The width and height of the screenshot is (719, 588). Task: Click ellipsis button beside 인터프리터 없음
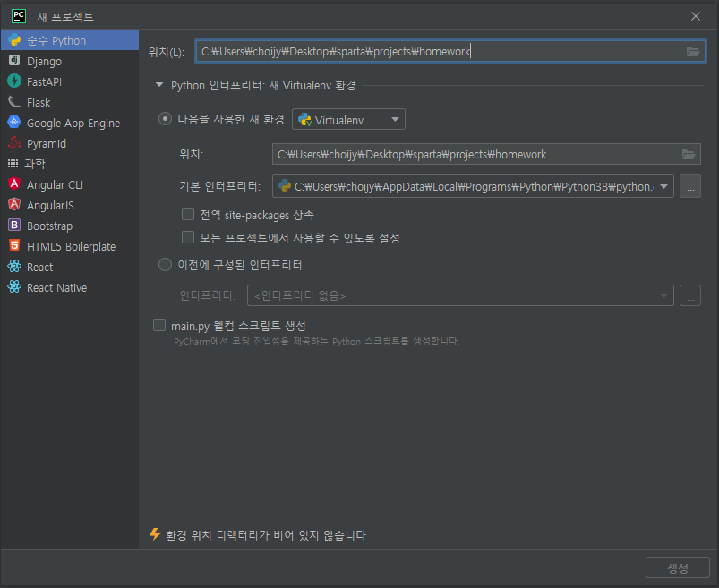click(x=690, y=295)
